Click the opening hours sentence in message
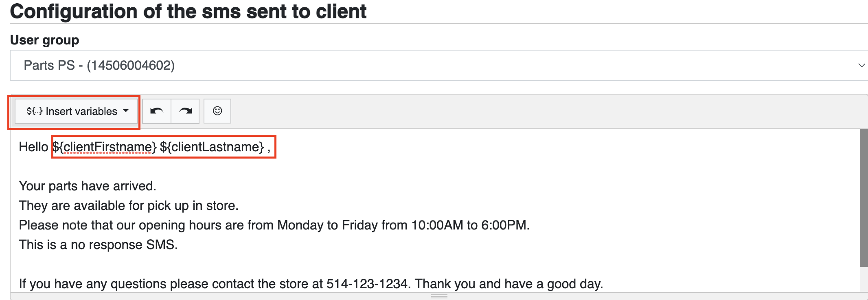The height and width of the screenshot is (300, 868). pyautogui.click(x=274, y=225)
